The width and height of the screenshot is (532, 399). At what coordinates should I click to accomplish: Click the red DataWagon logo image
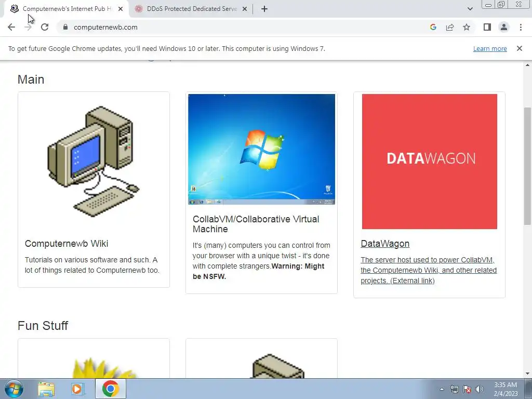(430, 162)
